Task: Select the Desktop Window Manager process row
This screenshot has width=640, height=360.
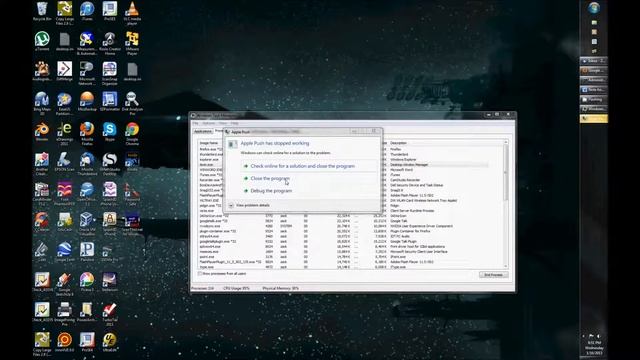Action: coord(409,164)
